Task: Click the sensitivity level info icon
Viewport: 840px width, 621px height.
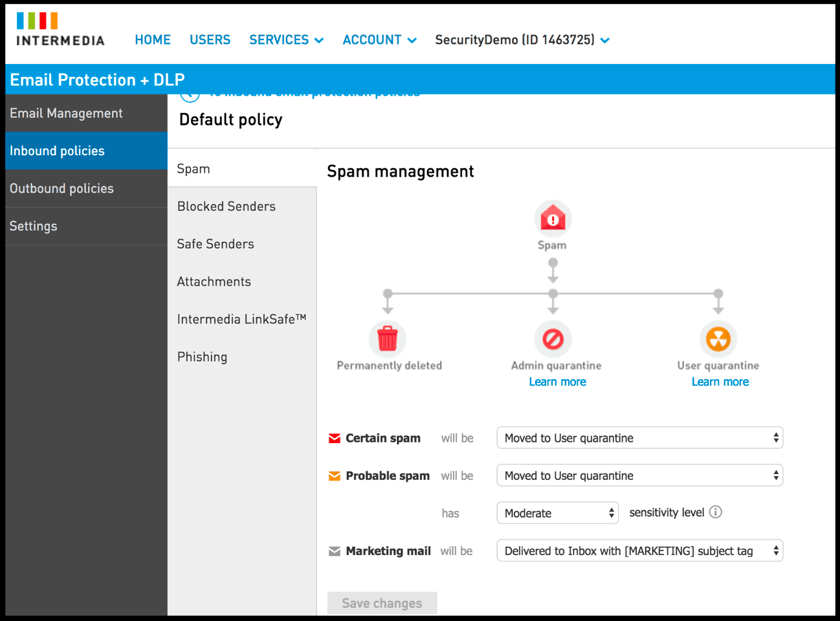Action: [x=715, y=512]
